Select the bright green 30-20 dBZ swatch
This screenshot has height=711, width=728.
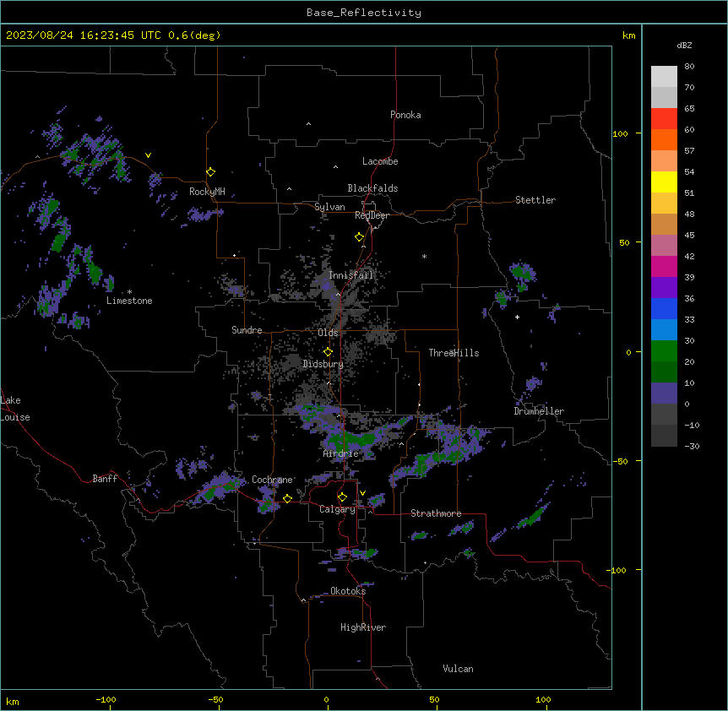click(x=664, y=351)
